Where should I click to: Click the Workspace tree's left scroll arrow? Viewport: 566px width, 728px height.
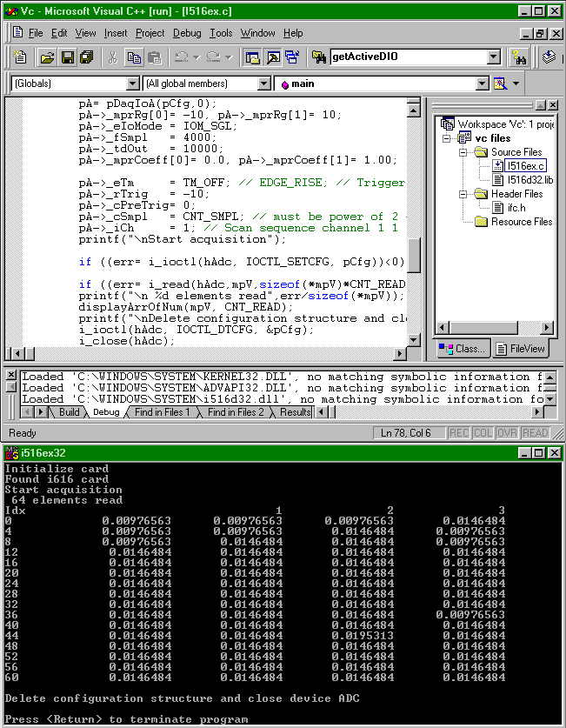tap(443, 328)
